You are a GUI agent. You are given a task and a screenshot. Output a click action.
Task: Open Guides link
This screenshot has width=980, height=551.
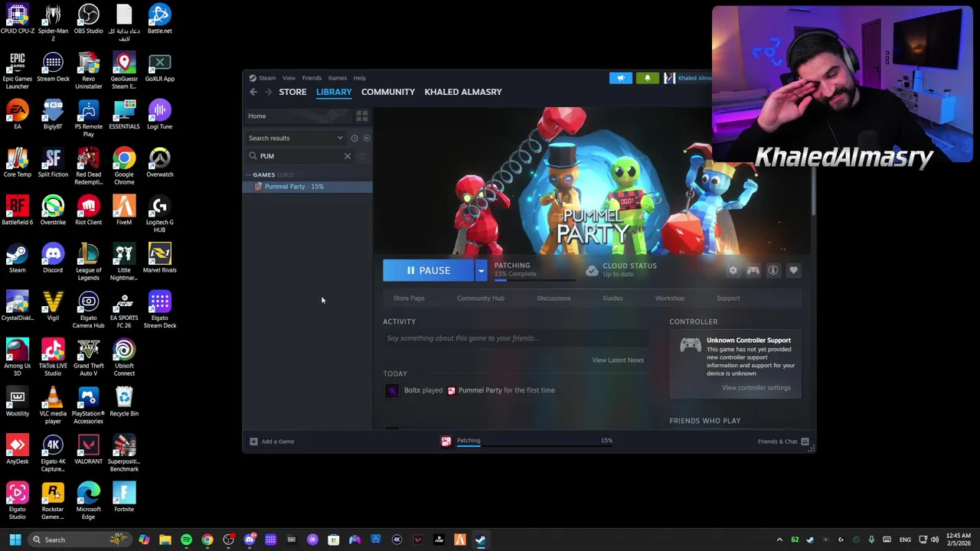(x=612, y=298)
